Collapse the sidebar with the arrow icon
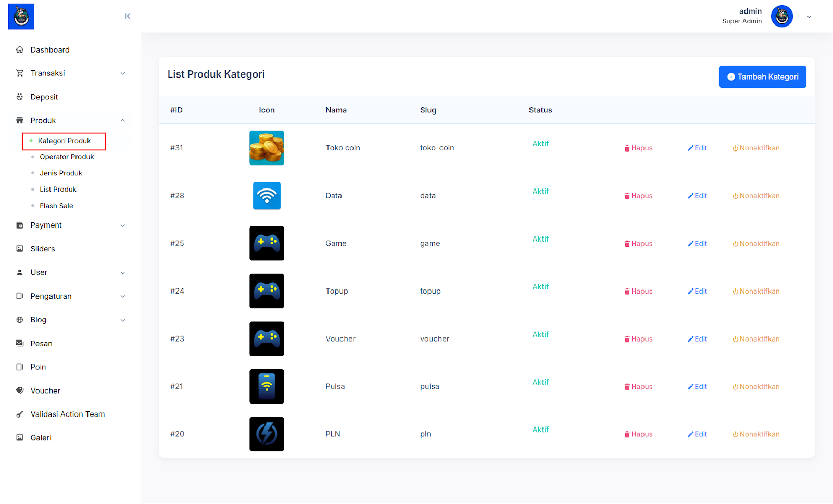The width and height of the screenshot is (833, 504). (128, 16)
